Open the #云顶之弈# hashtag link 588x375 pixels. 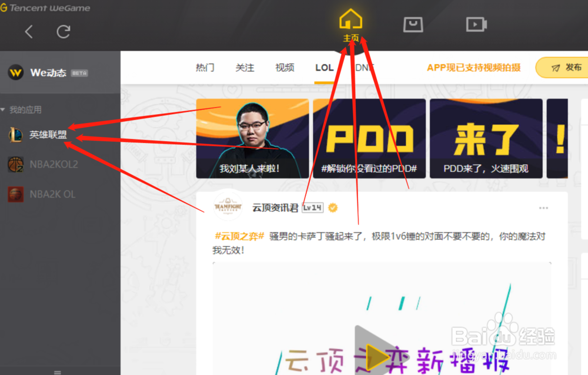[239, 236]
